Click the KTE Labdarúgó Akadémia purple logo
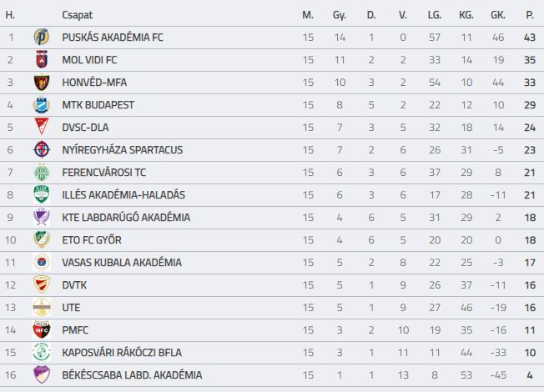Screen dimensions: 544x392 (42, 217)
